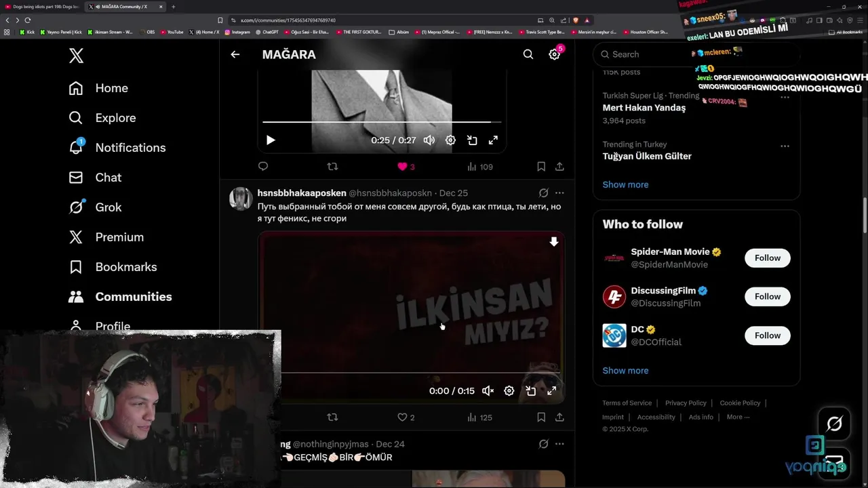
Task: Play the 0:25 / 0:27 video
Action: click(x=271, y=140)
